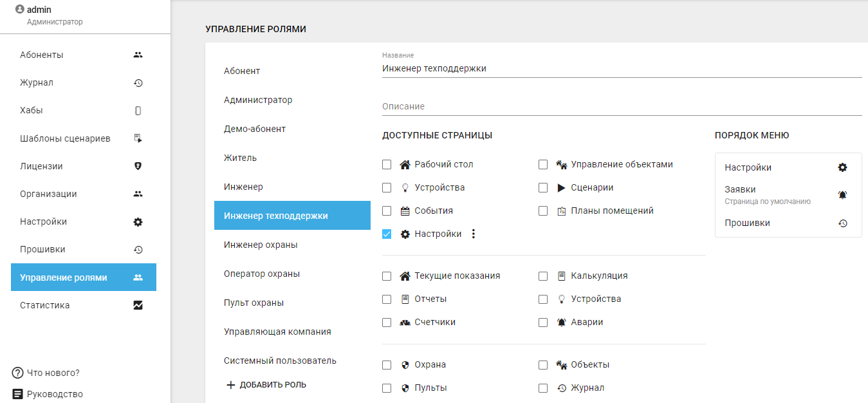Click the Шаблоны сценариев icon in sidebar
Image resolution: width=868 pixels, height=403 pixels.
click(138, 138)
